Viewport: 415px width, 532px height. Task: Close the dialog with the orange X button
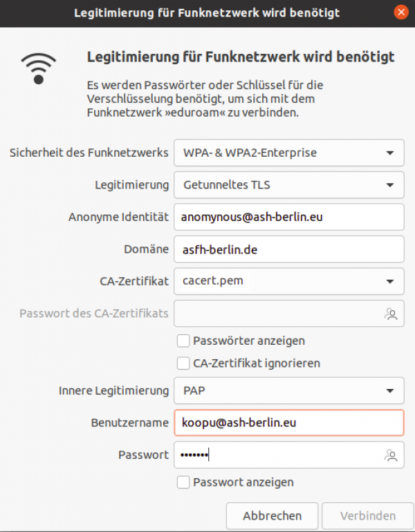click(401, 12)
